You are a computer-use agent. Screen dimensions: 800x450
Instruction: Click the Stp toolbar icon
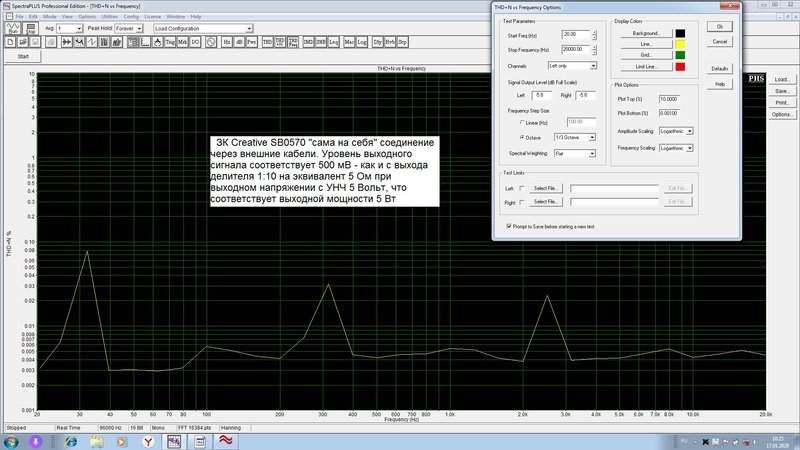(403, 42)
